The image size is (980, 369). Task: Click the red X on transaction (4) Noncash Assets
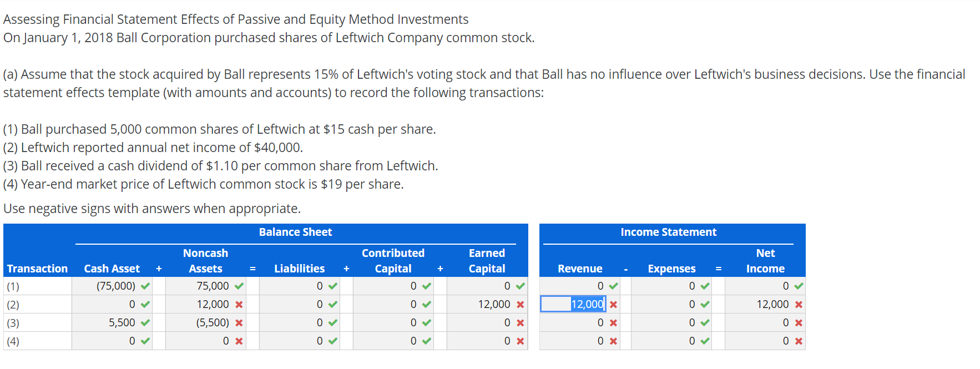[239, 341]
